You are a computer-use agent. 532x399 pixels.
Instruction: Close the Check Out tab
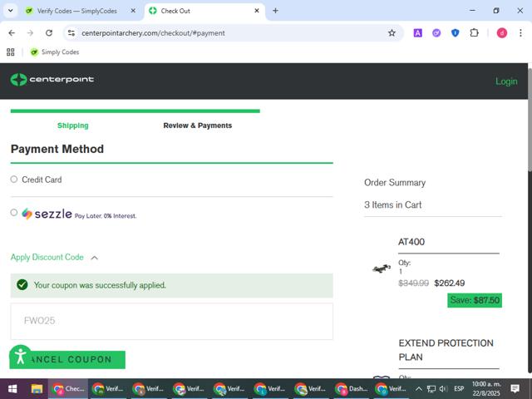[x=257, y=11]
